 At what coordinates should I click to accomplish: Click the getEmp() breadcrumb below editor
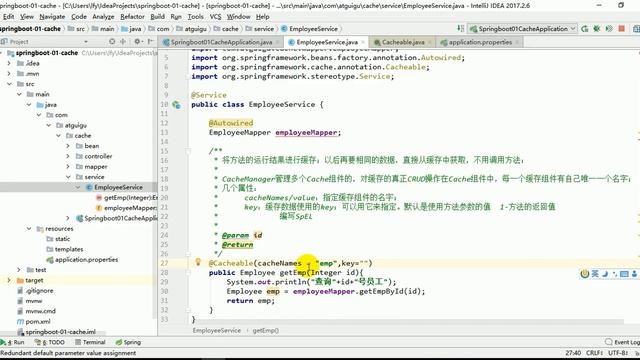[265, 331]
